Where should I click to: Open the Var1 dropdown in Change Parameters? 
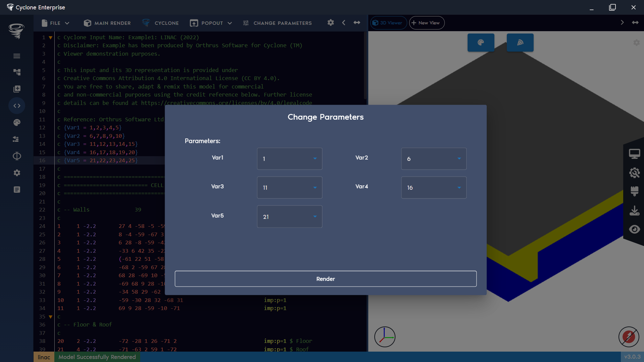pyautogui.click(x=289, y=159)
